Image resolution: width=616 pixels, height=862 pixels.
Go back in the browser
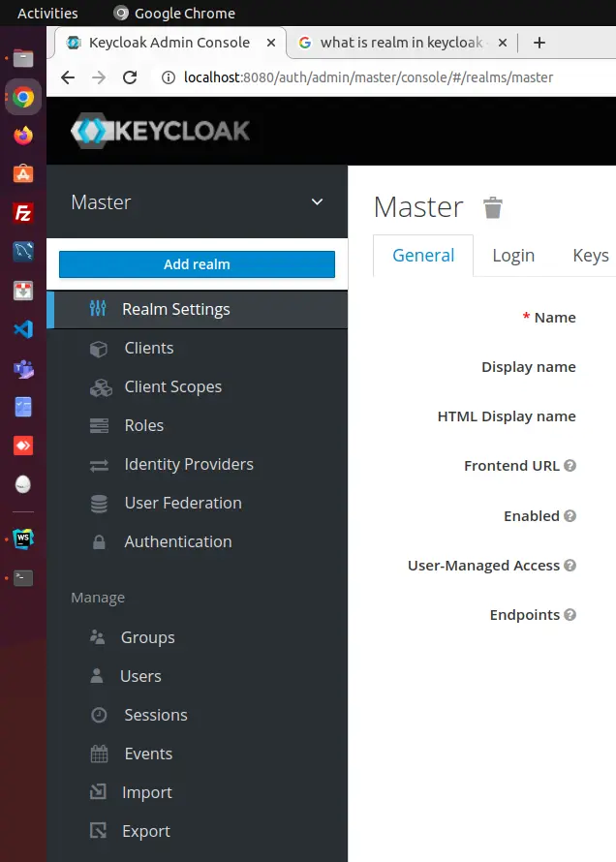click(68, 77)
